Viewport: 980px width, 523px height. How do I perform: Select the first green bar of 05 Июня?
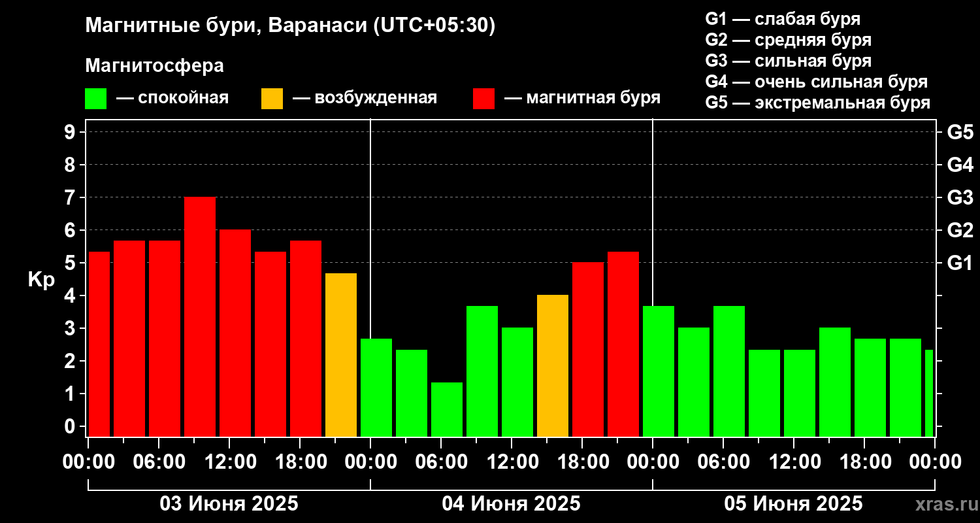click(659, 371)
